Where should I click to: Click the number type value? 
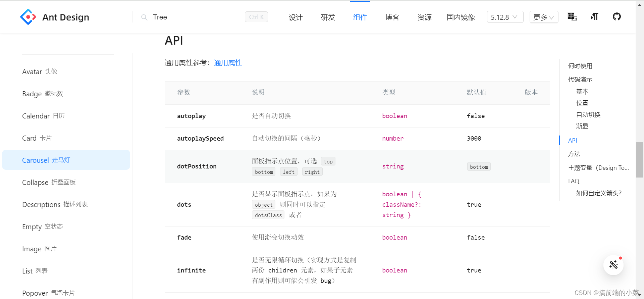coord(393,139)
